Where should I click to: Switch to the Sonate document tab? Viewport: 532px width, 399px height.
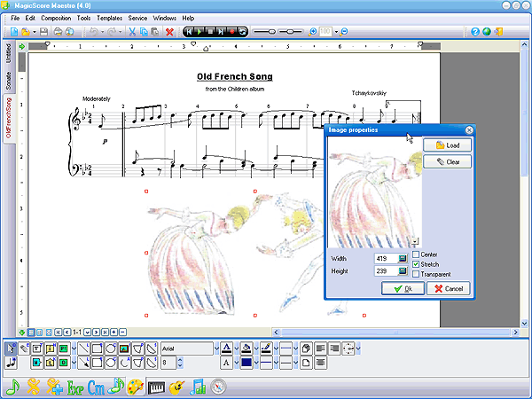9,81
